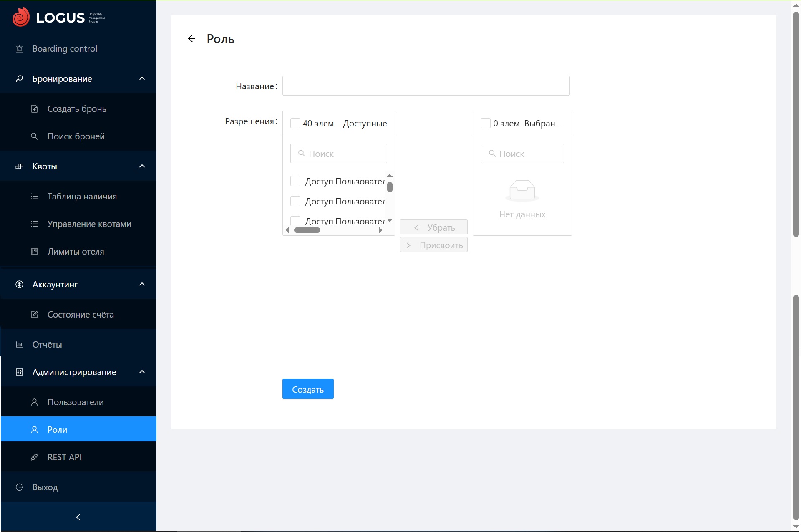801x532 pixels.
Task: Click the Присвоить transfer button
Action: [433, 245]
